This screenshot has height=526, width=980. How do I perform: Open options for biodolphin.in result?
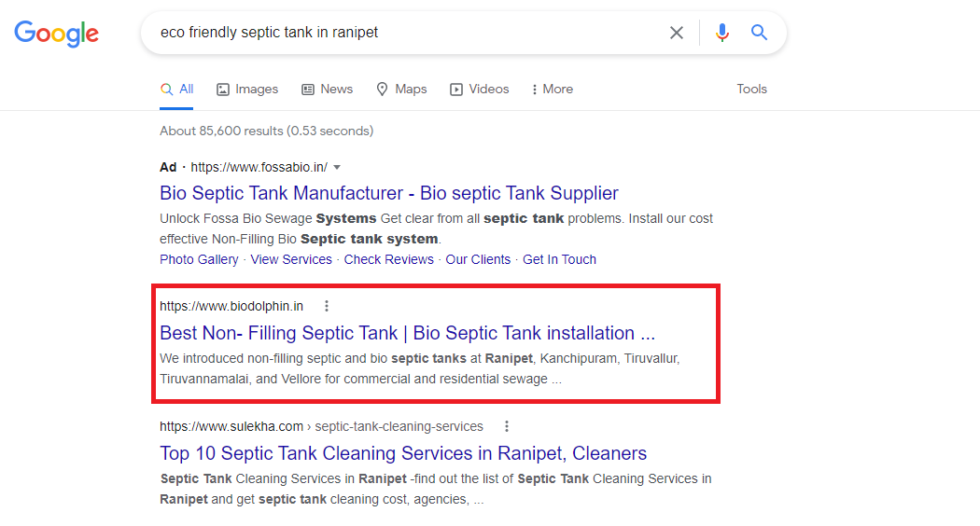[x=326, y=306]
